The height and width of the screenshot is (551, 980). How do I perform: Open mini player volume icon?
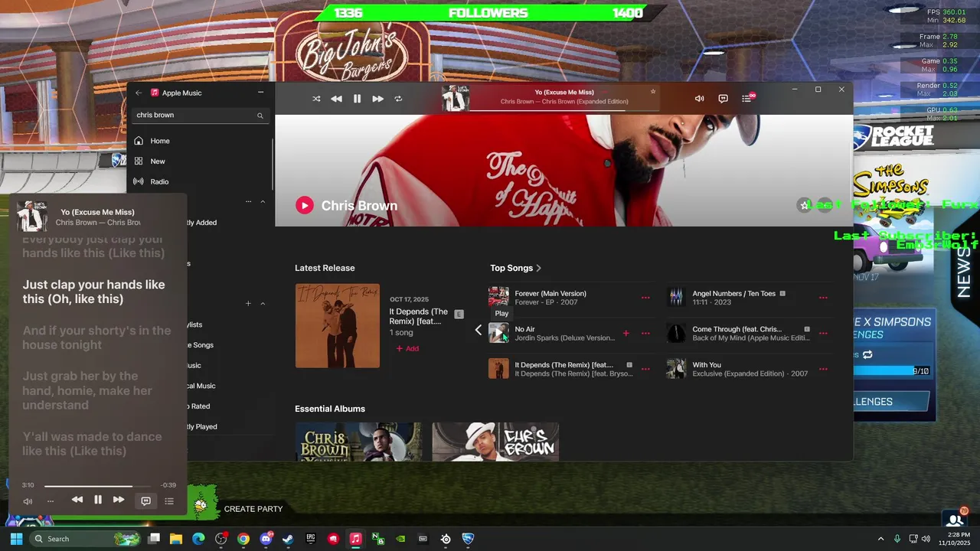(28, 501)
